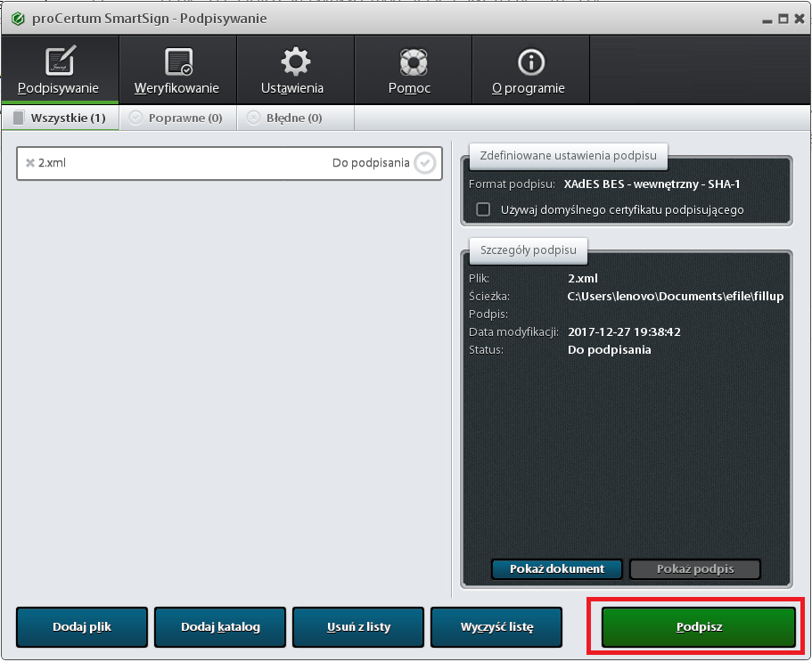Switch to the Poprawne (0) tab
812x662 pixels.
coord(177,118)
